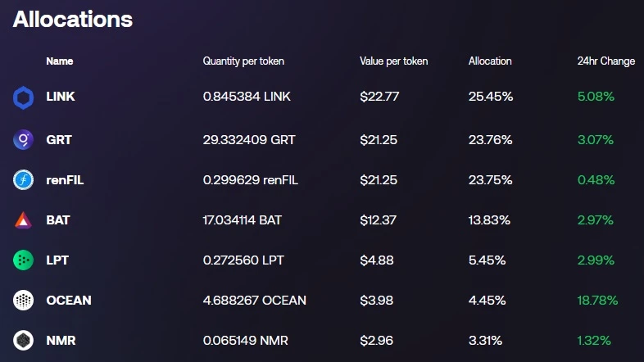Click the LPT green token icon

pyautogui.click(x=23, y=260)
